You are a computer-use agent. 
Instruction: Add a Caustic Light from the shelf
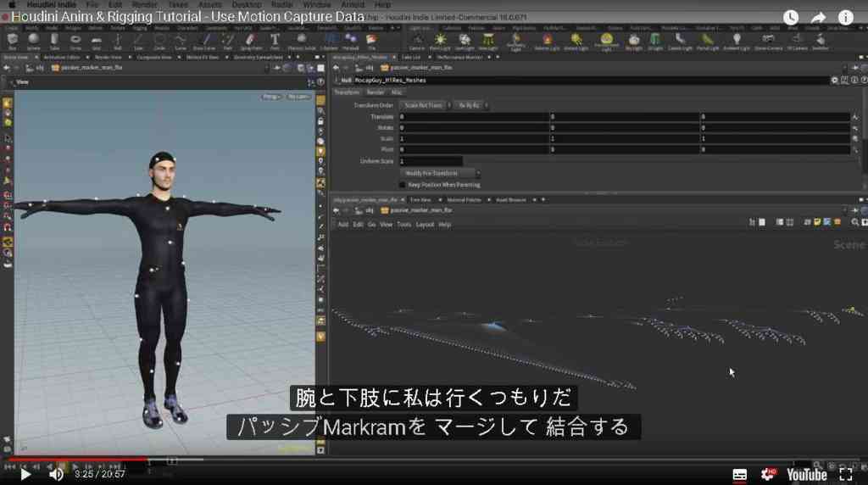coord(680,41)
